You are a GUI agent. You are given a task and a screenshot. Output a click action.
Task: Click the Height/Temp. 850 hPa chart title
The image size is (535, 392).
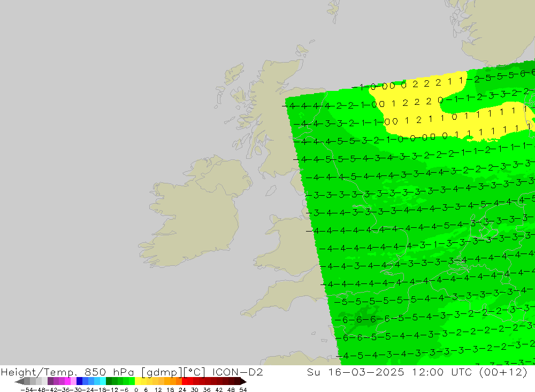(x=67, y=372)
